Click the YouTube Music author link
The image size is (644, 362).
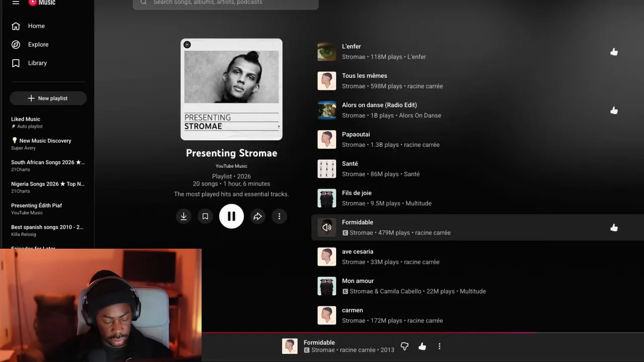click(231, 166)
